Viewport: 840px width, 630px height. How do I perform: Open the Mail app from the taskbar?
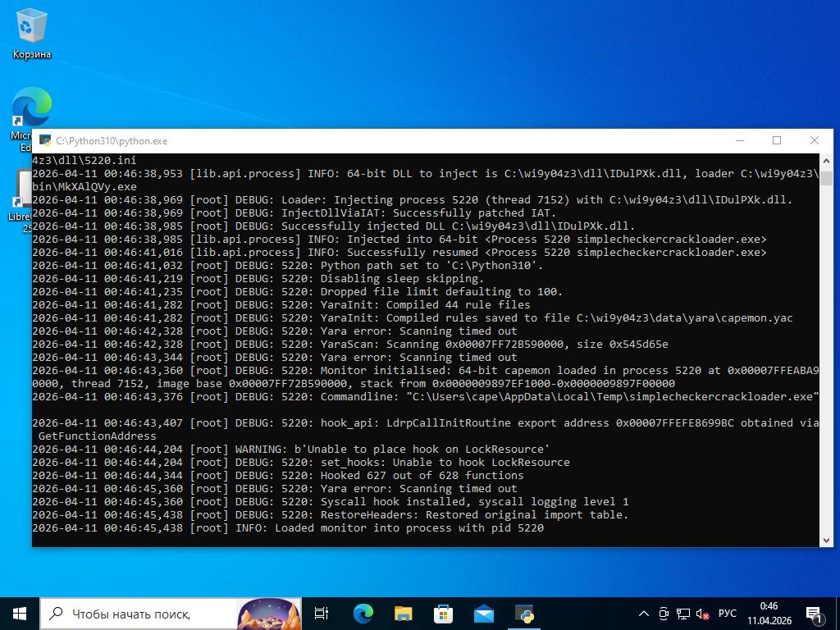(484, 614)
